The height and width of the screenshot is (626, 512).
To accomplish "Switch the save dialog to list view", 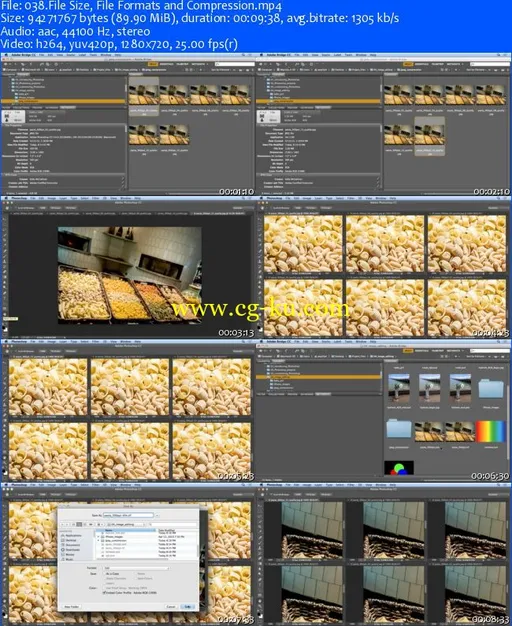I will (79, 525).
